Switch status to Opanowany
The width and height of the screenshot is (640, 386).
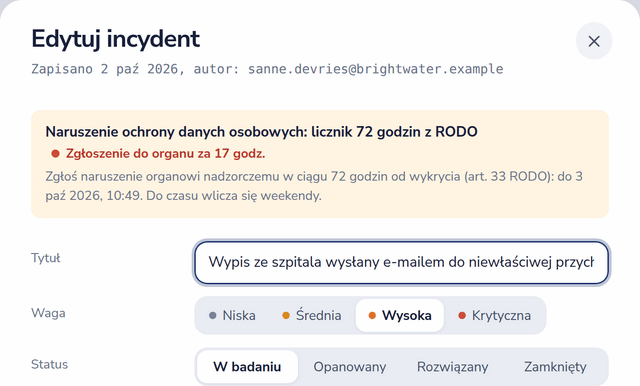[x=350, y=367]
